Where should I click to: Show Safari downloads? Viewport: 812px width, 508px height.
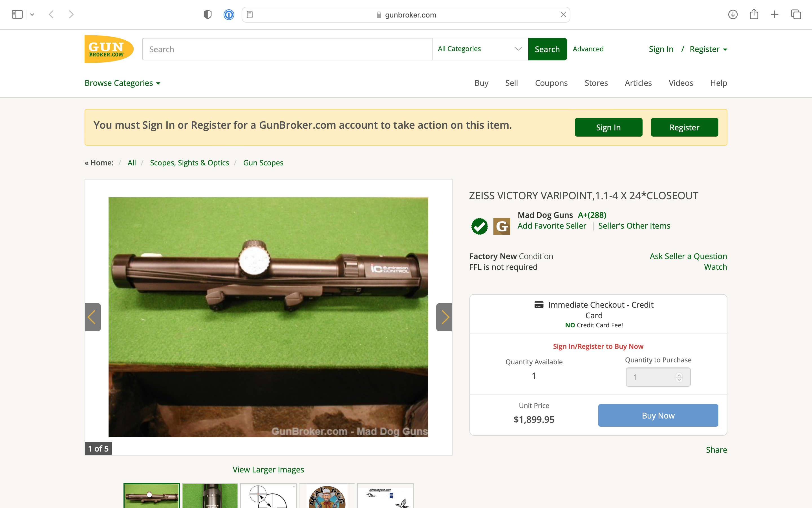tap(733, 14)
